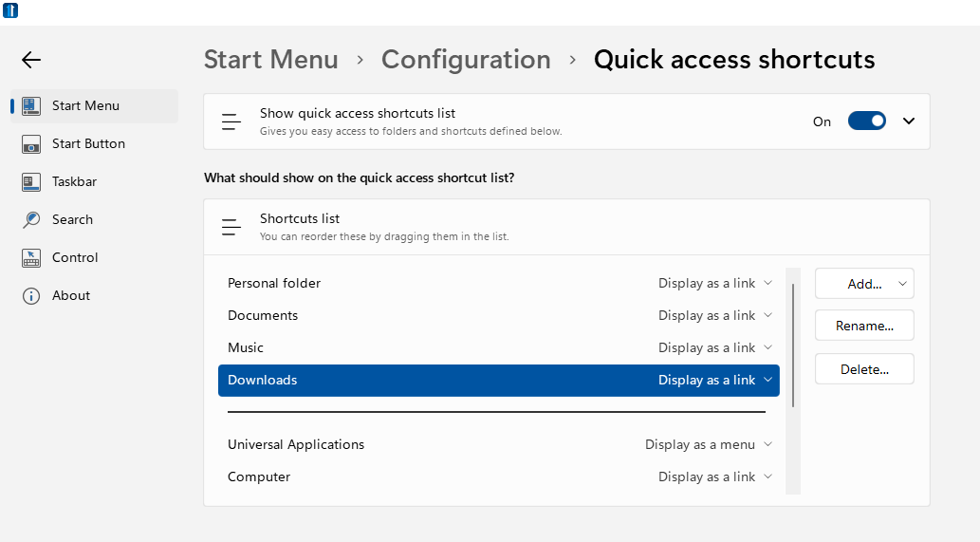
Task: Click the shortcuts list vertical scrollbar
Action: click(793, 346)
